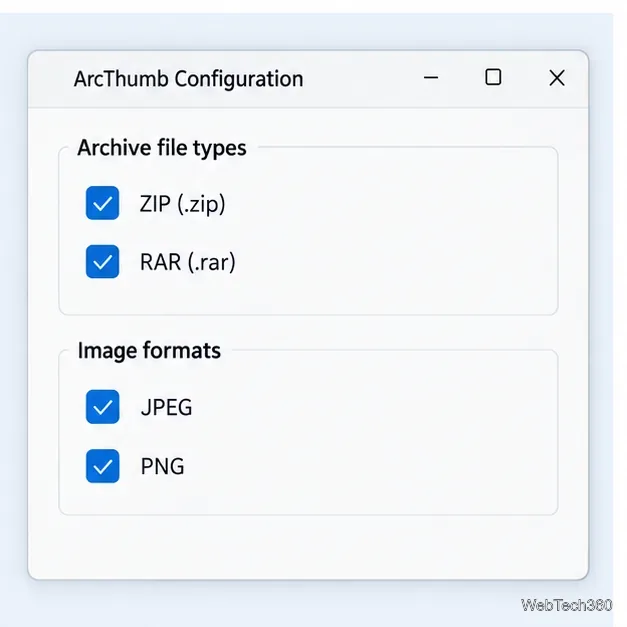Screen dimensions: 627x627
Task: Maximize the ArcThumb Configuration window
Action: coord(493,77)
